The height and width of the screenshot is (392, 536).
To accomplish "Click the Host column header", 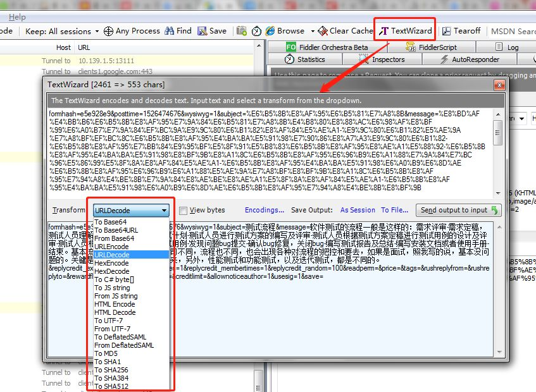I will (x=63, y=47).
